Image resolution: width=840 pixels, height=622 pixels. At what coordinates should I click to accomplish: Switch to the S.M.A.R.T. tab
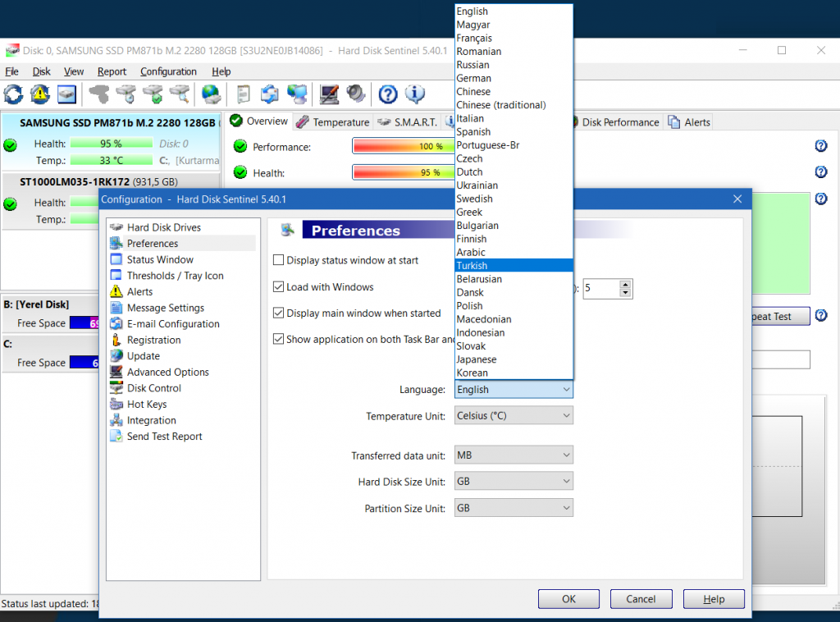(408, 122)
